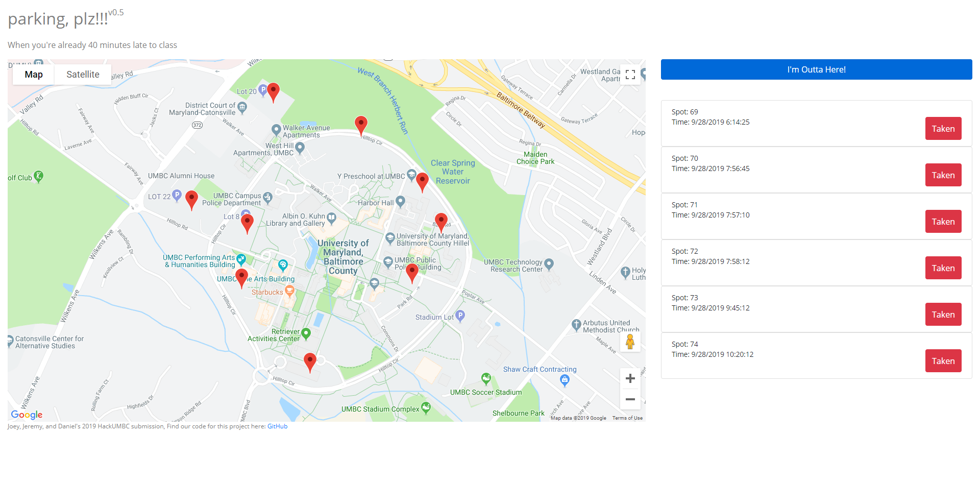980x482 pixels.
Task: Open District Court of Maryland pin
Action: click(x=242, y=107)
